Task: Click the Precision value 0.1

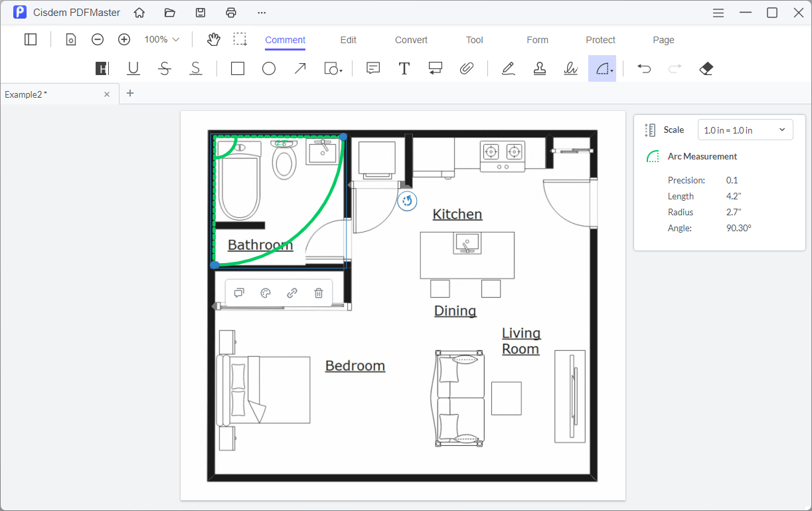Action: click(x=732, y=180)
